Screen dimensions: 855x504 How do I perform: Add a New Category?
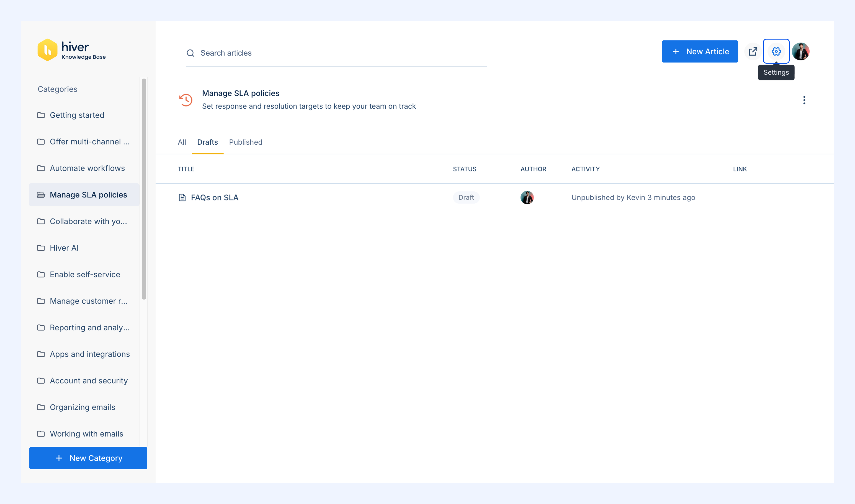pos(88,458)
